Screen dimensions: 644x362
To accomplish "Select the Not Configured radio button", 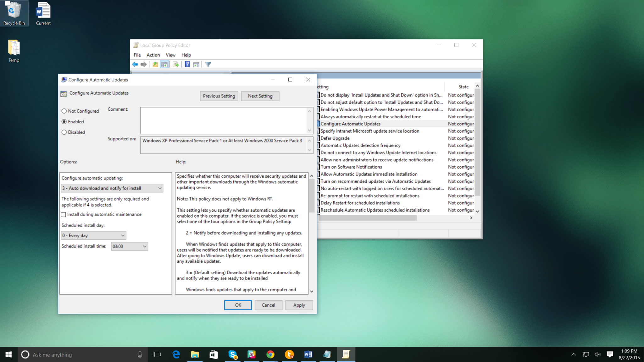I will coord(64,111).
